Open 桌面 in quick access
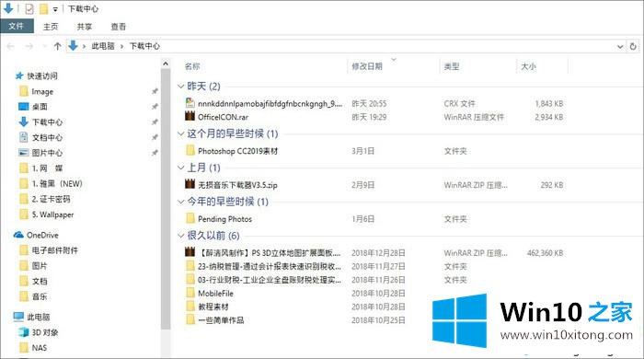This screenshot has height=359, width=644. (x=40, y=107)
